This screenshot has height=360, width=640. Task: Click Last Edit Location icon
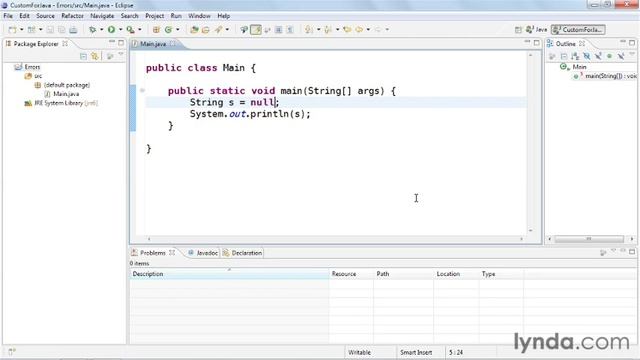click(347, 30)
